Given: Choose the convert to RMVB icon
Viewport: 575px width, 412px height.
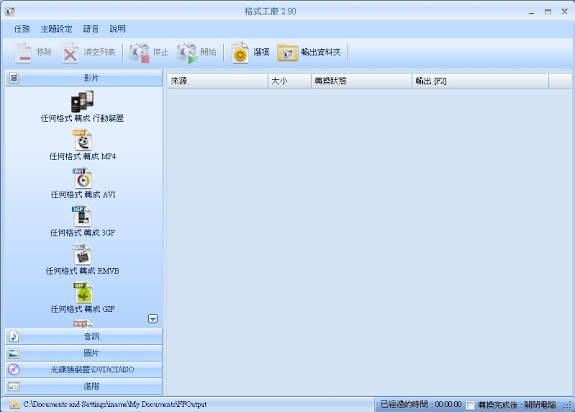Looking at the screenshot, I should click(x=82, y=254).
